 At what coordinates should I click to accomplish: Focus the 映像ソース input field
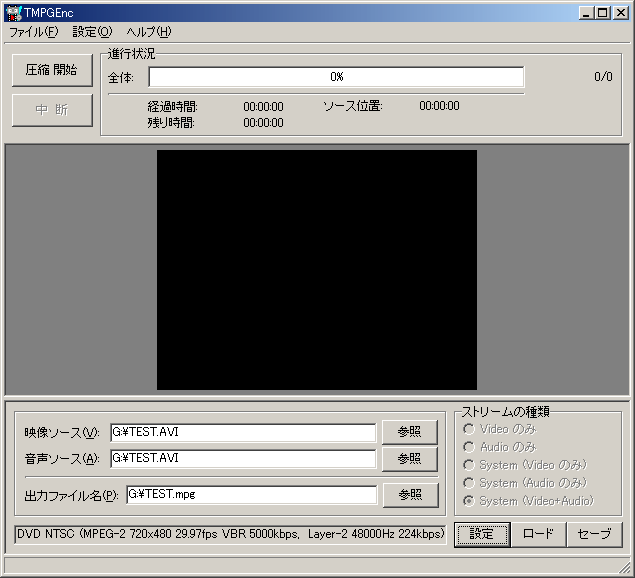point(243,433)
